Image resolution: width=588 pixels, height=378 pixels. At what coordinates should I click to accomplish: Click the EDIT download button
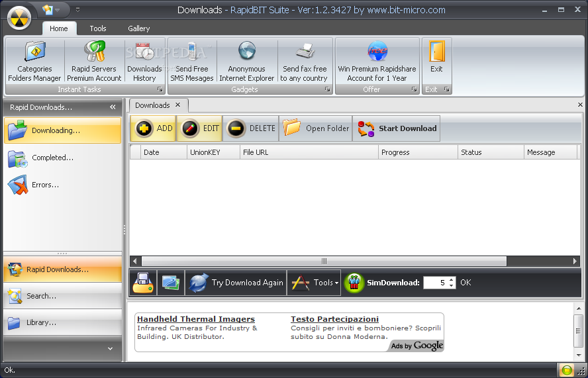click(x=199, y=128)
